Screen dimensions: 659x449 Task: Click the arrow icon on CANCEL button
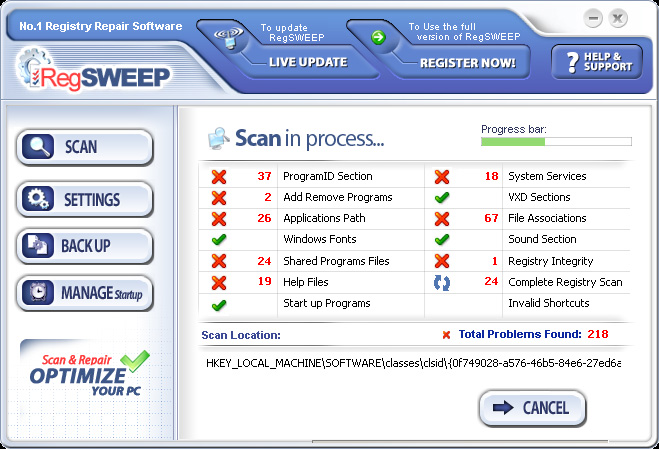[503, 407]
